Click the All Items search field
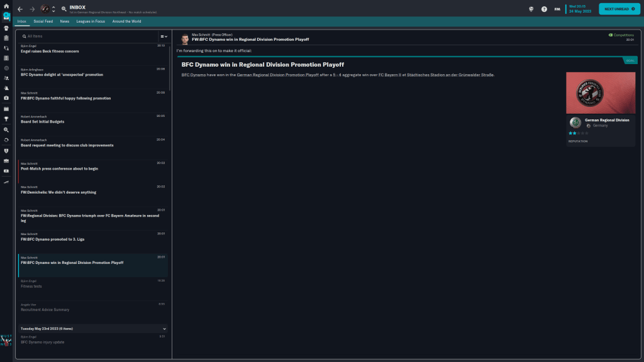 pyautogui.click(x=88, y=36)
